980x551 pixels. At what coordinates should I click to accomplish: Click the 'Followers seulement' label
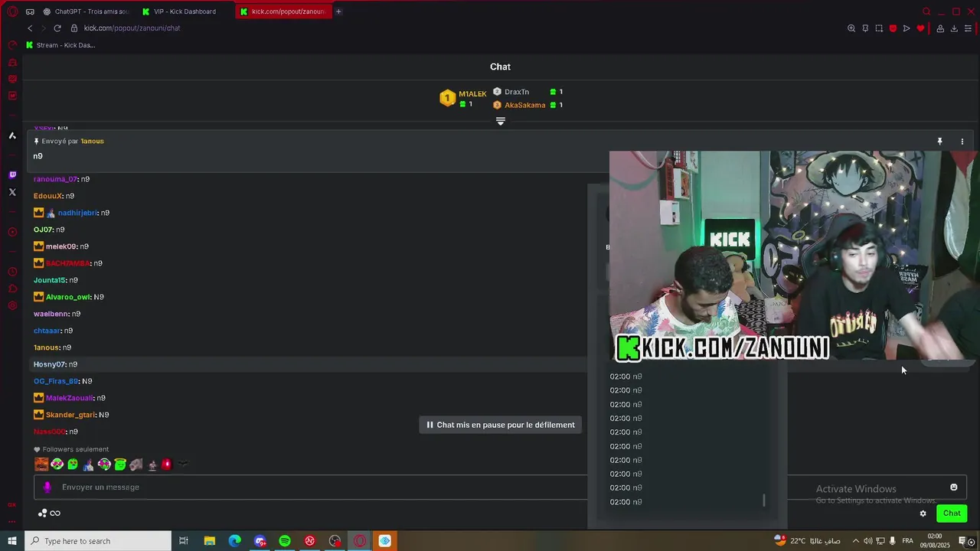(76, 449)
